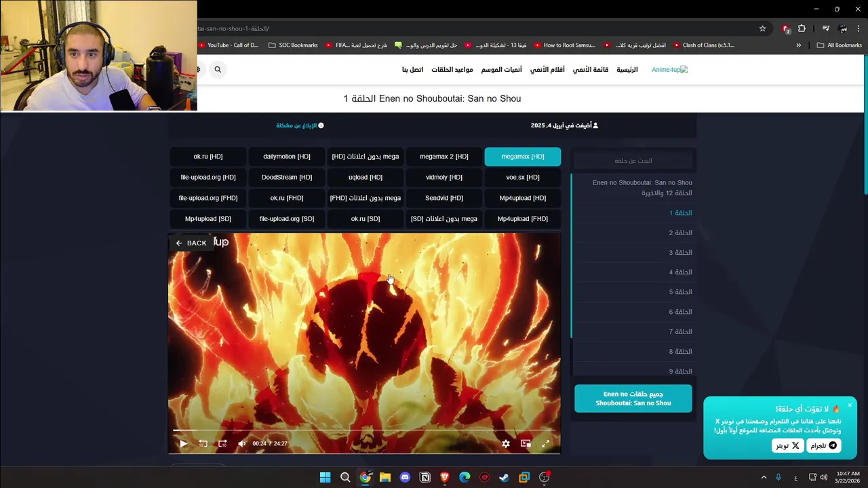The height and width of the screenshot is (488, 868).
Task: Click the Anime4up site logo
Action: pos(669,70)
